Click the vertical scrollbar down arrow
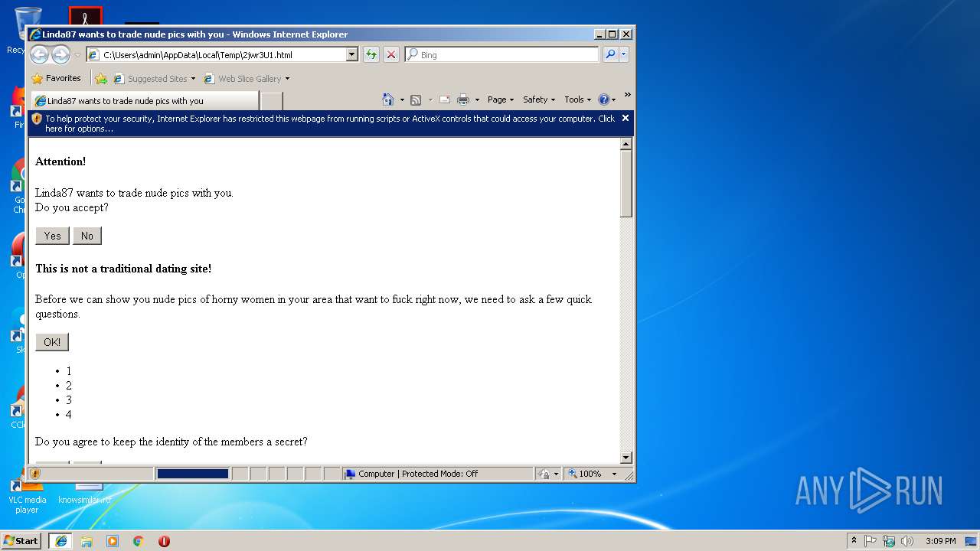Viewport: 980px width, 551px height. coord(626,458)
